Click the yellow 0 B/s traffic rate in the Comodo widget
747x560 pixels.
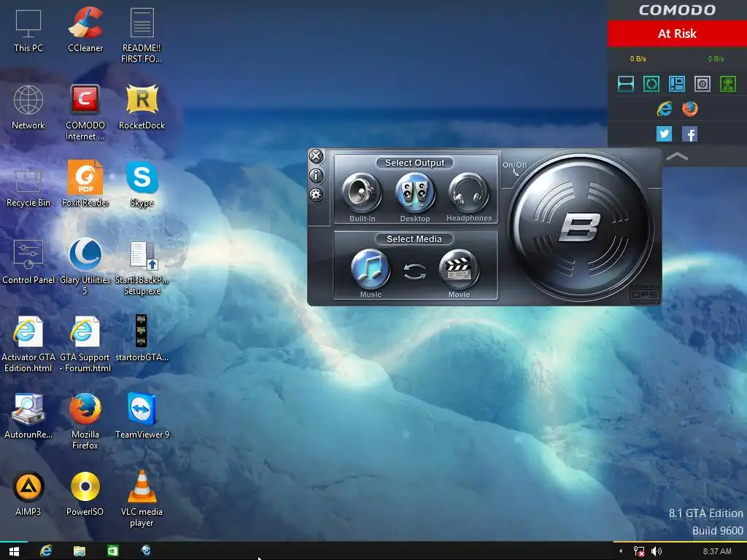638,58
